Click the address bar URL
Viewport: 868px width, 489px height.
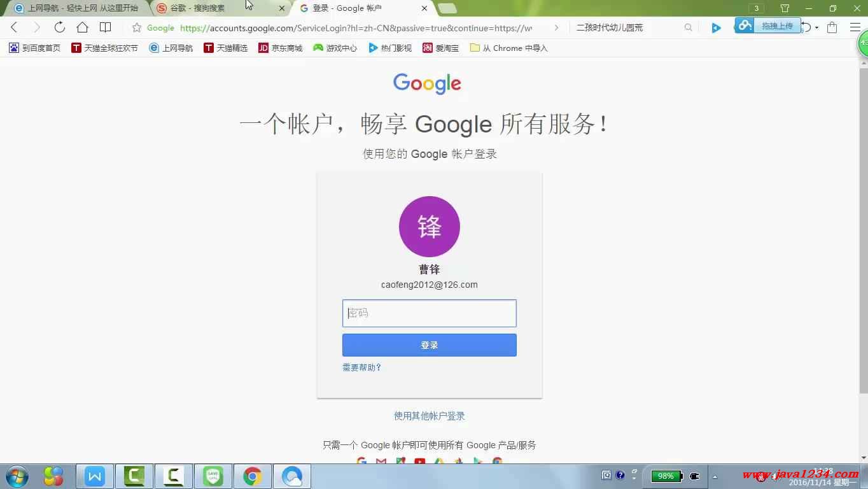click(x=356, y=28)
